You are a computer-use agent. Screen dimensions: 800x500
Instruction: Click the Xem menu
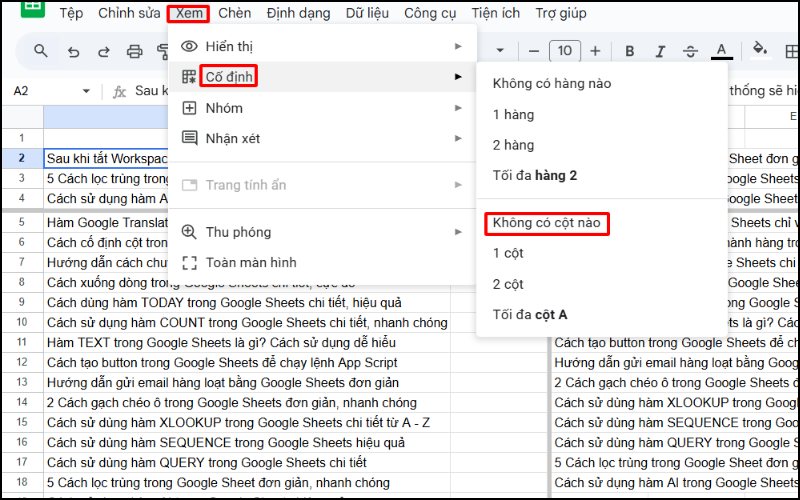click(189, 13)
